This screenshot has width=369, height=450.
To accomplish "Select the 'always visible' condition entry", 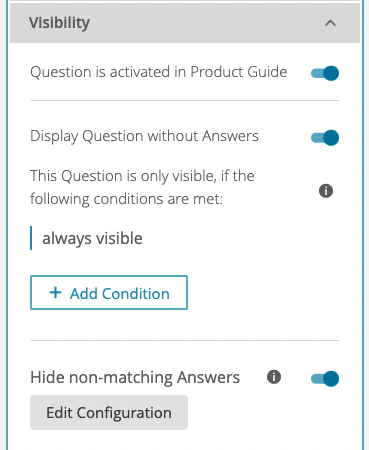I will click(x=92, y=238).
